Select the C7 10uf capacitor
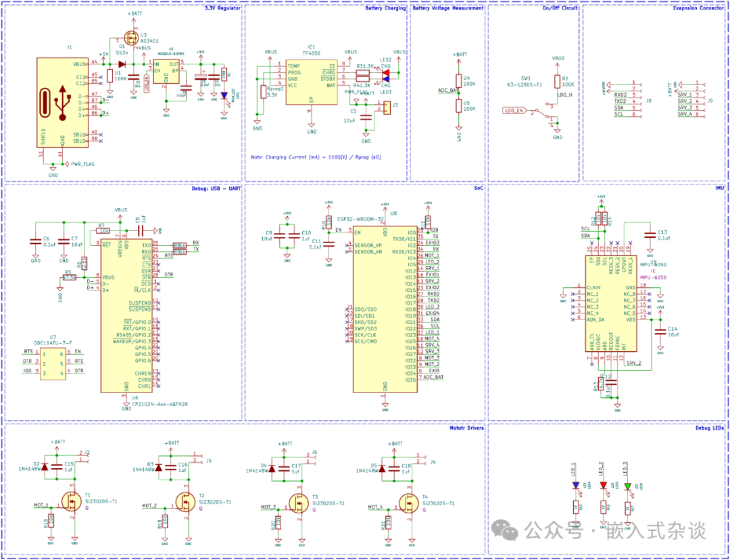Screen dimensions: 730x560 (x=64, y=241)
